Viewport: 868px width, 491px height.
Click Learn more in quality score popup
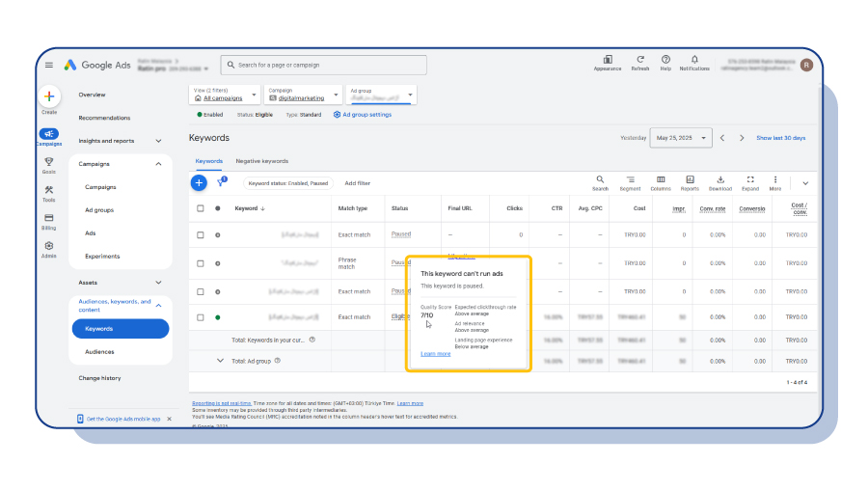[436, 354]
